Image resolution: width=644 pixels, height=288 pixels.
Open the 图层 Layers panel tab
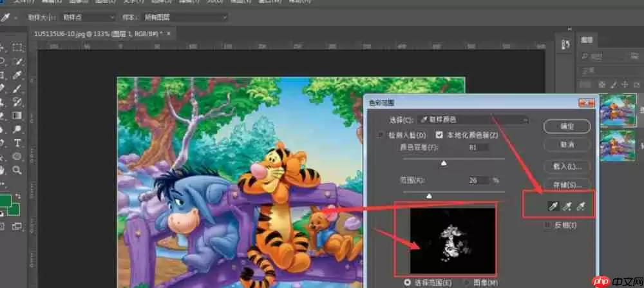tap(586, 39)
